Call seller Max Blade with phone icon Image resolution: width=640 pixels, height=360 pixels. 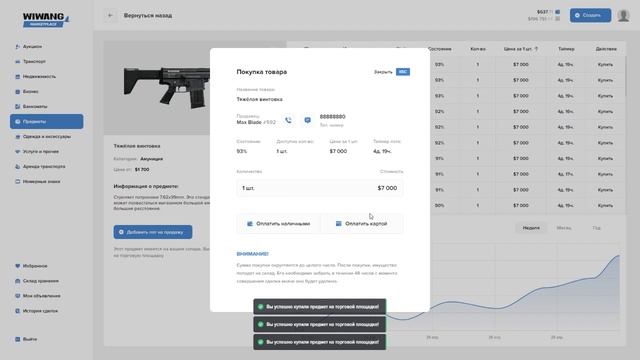coord(288,120)
